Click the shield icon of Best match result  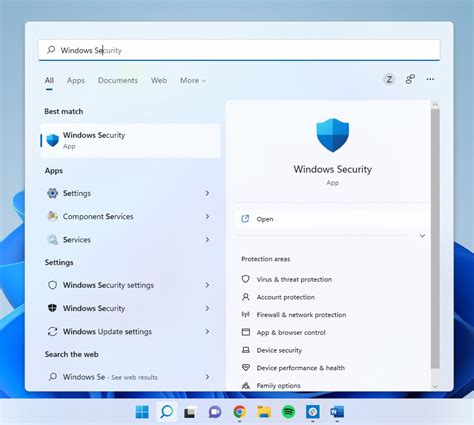coord(53,140)
